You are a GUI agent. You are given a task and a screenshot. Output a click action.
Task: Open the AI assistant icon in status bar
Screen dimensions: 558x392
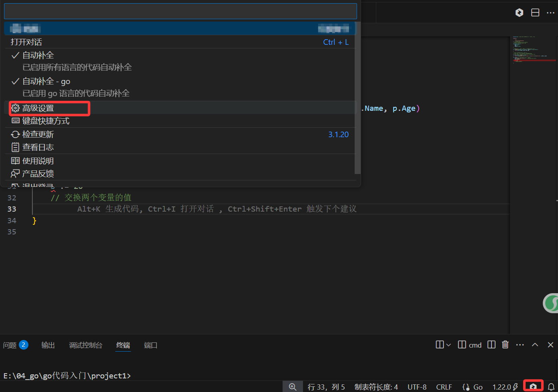(533, 386)
